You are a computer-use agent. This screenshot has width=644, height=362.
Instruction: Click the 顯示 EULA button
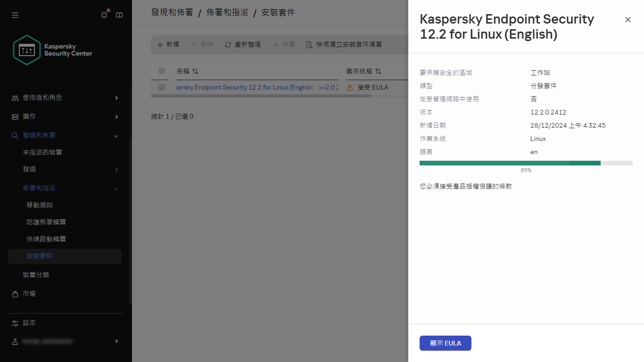(x=445, y=343)
